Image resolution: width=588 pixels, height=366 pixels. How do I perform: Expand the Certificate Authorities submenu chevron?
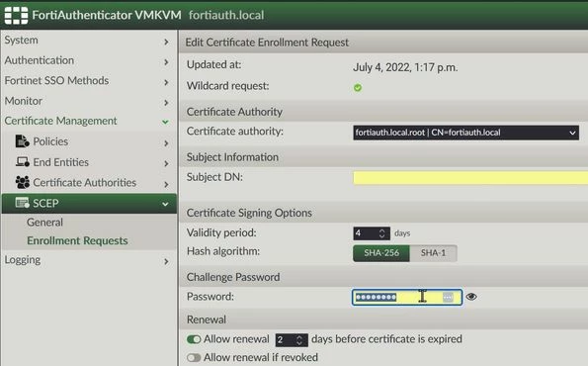(x=166, y=184)
